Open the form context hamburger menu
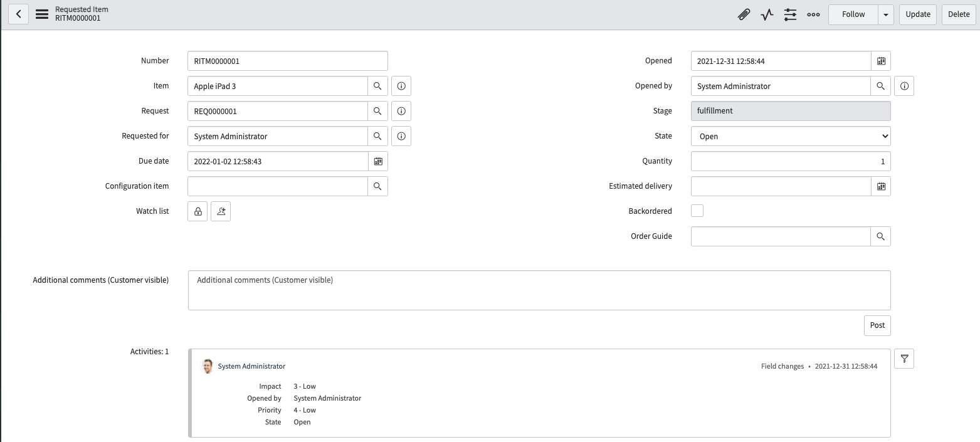The height and width of the screenshot is (442, 980). [42, 14]
